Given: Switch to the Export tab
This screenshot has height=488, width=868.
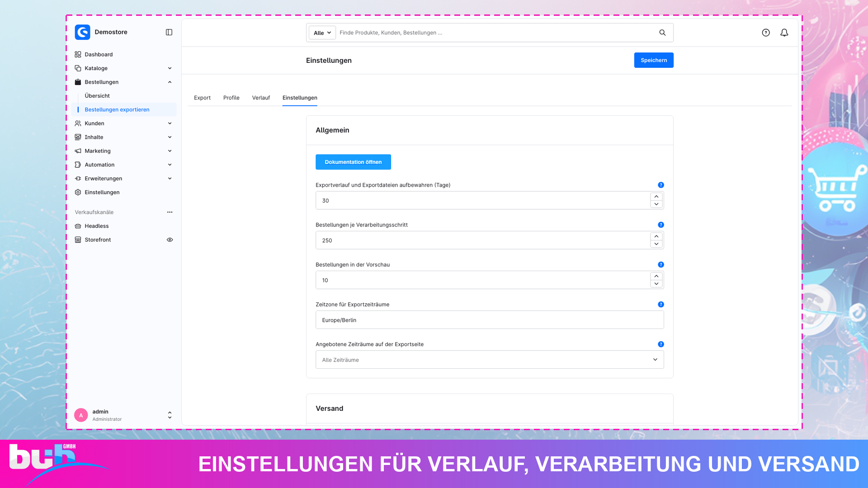Looking at the screenshot, I should (x=202, y=98).
